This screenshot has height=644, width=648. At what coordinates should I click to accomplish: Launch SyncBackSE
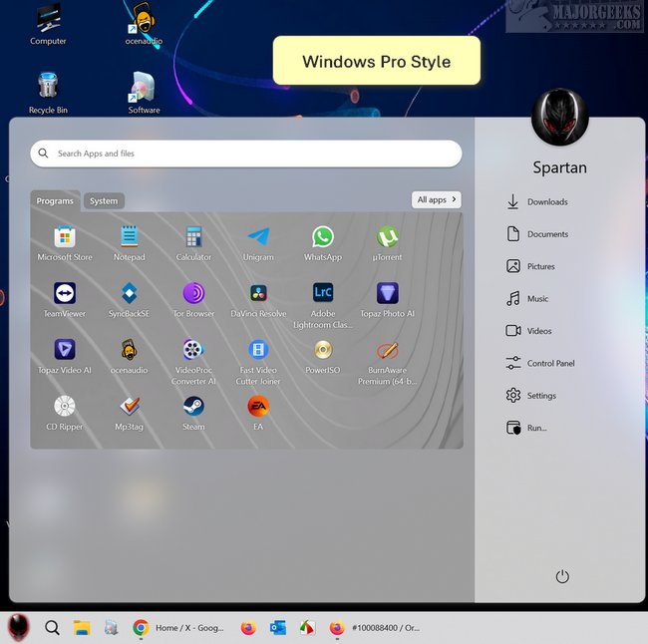[x=129, y=300]
